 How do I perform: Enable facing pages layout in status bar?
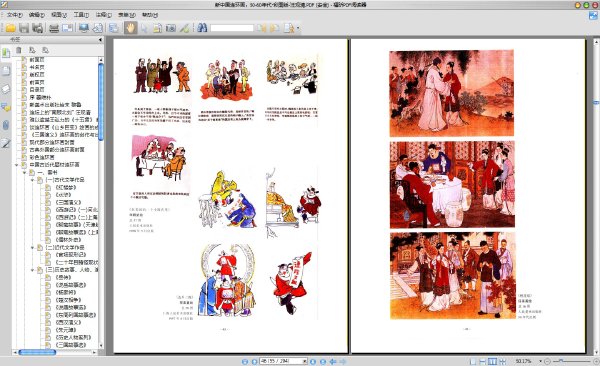click(492, 361)
